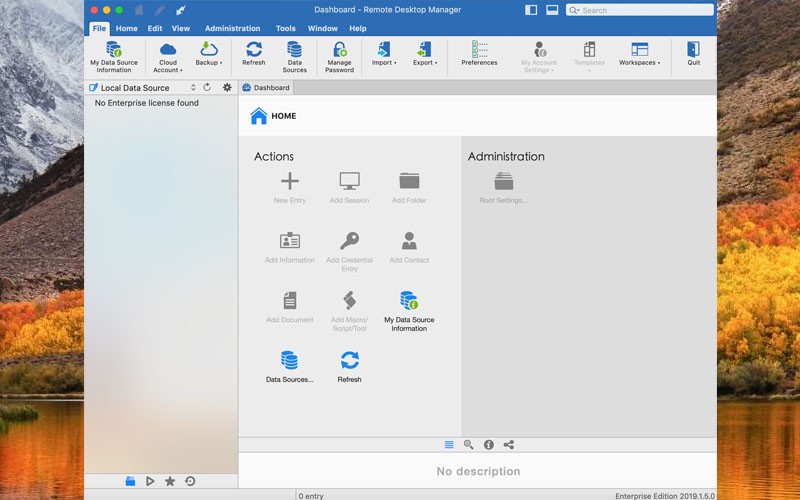
Task: Open Root Settings... under Administration
Action: (504, 188)
